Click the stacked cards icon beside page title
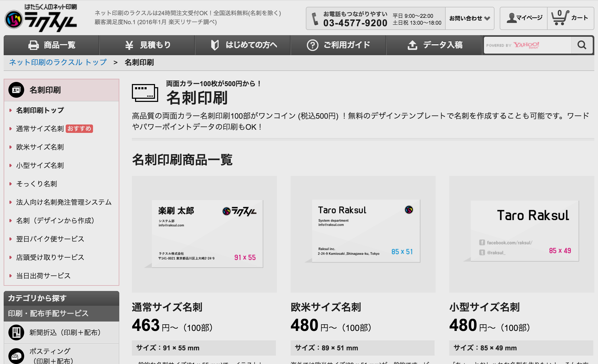This screenshot has height=364, width=598. point(145,93)
